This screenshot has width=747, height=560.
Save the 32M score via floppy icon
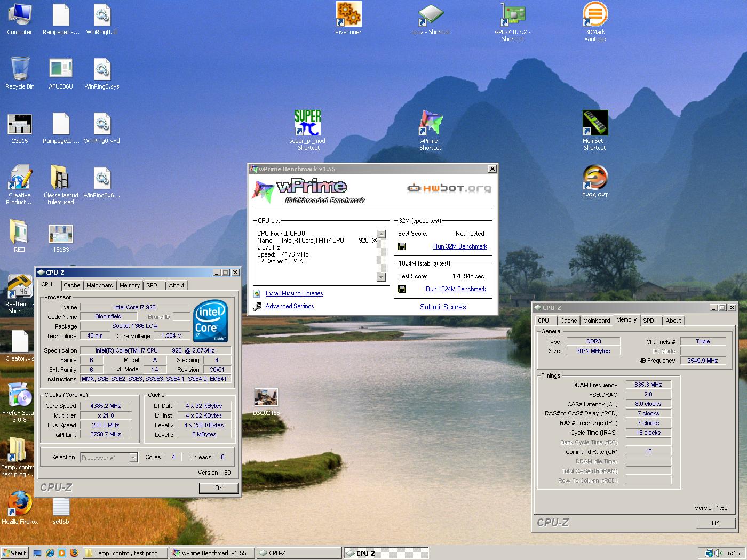click(402, 246)
